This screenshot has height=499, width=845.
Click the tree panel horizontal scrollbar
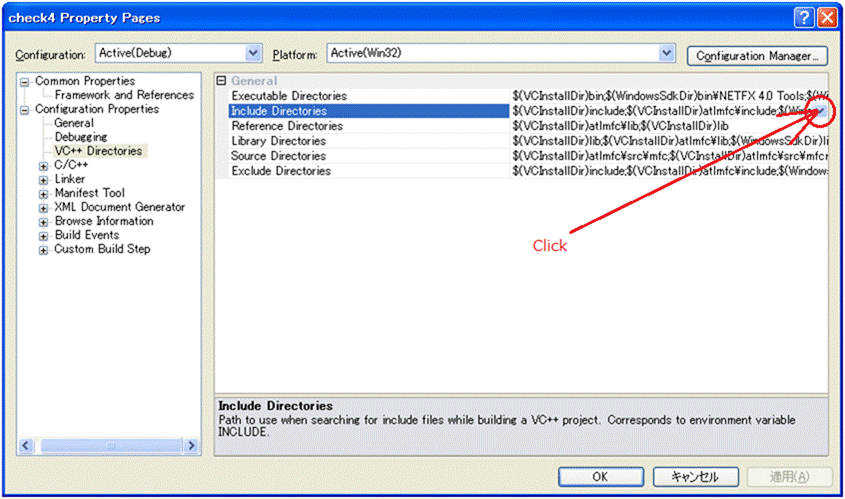tap(110, 445)
